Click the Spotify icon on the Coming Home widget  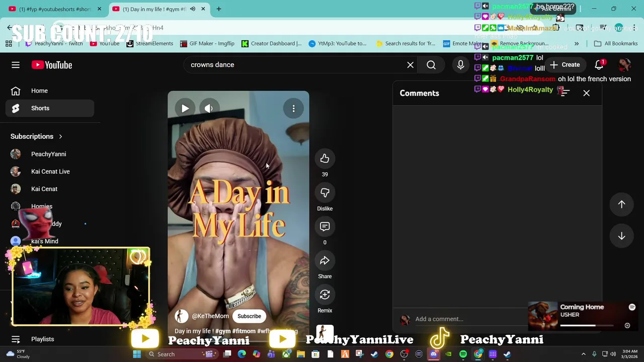coord(632,307)
